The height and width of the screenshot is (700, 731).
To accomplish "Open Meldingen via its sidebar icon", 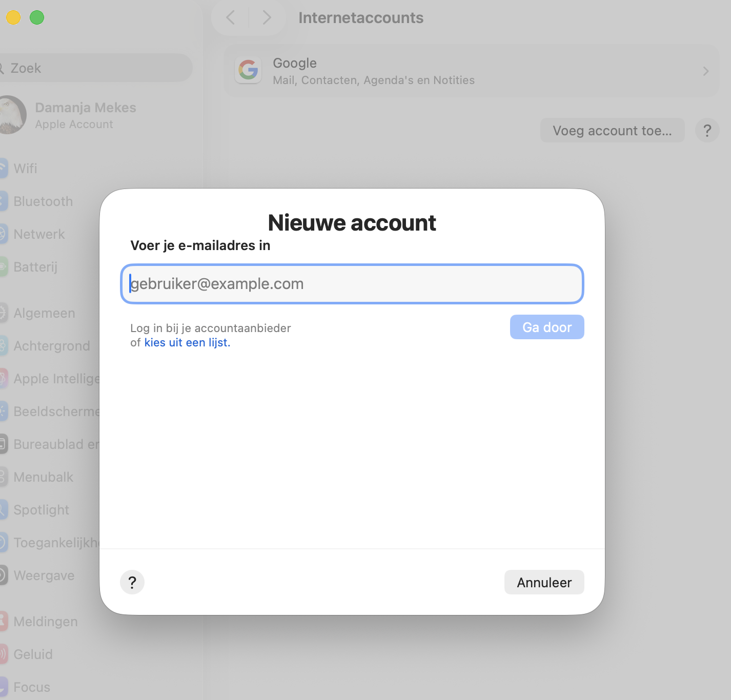I will (4, 621).
